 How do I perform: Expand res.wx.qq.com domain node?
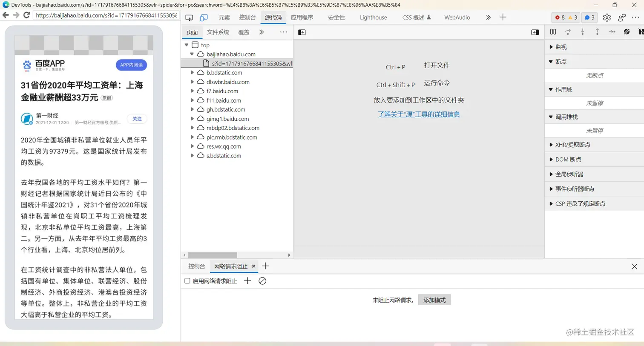pyautogui.click(x=192, y=146)
